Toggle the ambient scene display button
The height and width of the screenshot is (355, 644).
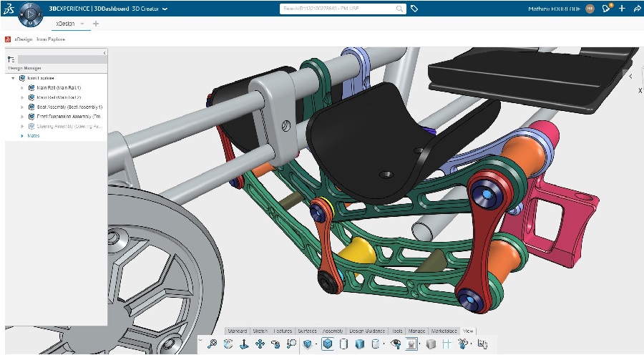411,344
